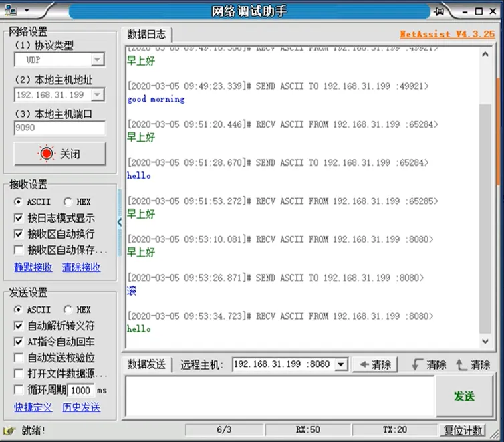
Task: Toggle AT指令自动回车 checkbox
Action: tap(19, 342)
